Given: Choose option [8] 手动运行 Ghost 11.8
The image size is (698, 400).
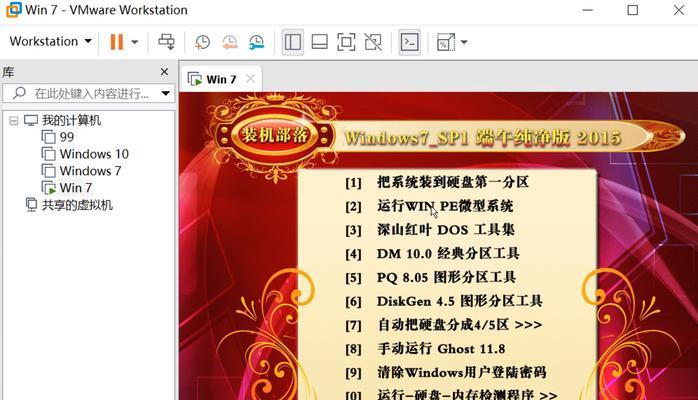Looking at the screenshot, I should tap(425, 349).
